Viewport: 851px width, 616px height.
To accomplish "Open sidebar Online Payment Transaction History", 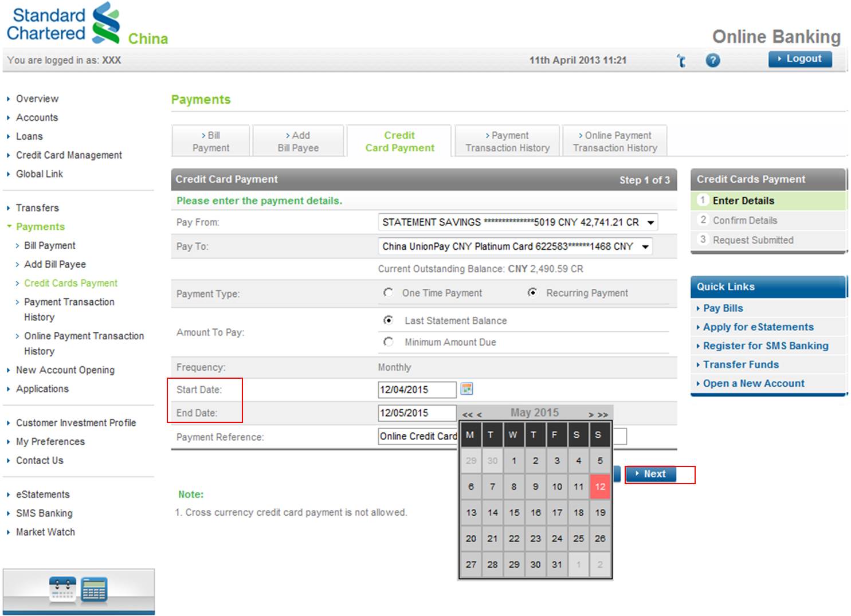I will point(84,343).
